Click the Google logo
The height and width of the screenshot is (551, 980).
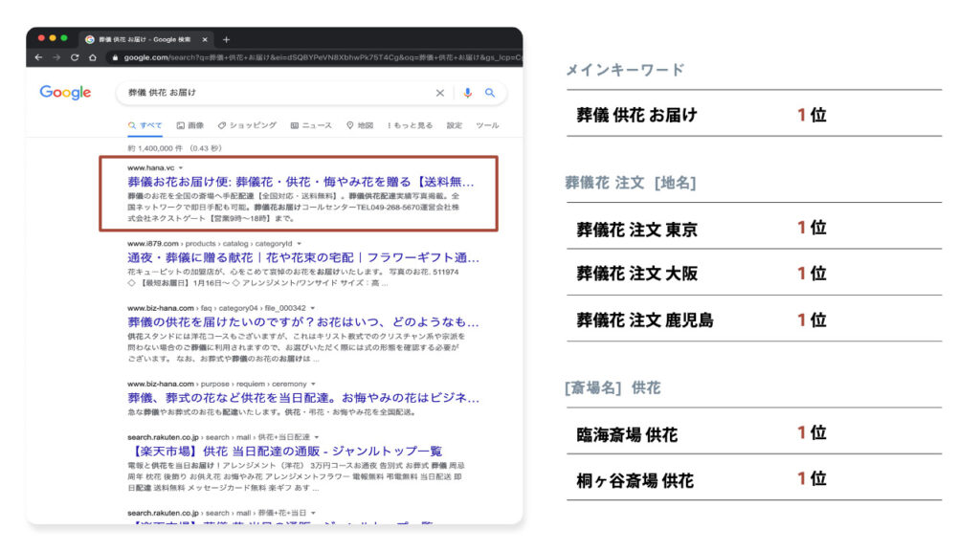65,93
